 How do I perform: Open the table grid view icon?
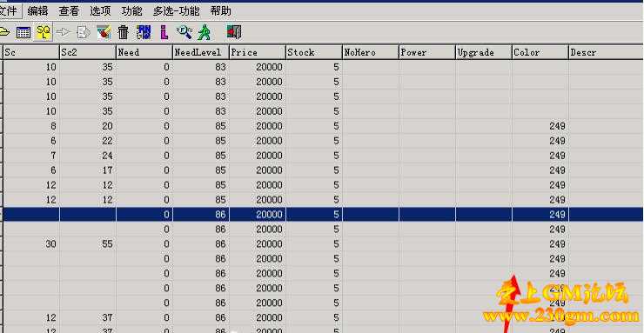click(x=23, y=32)
